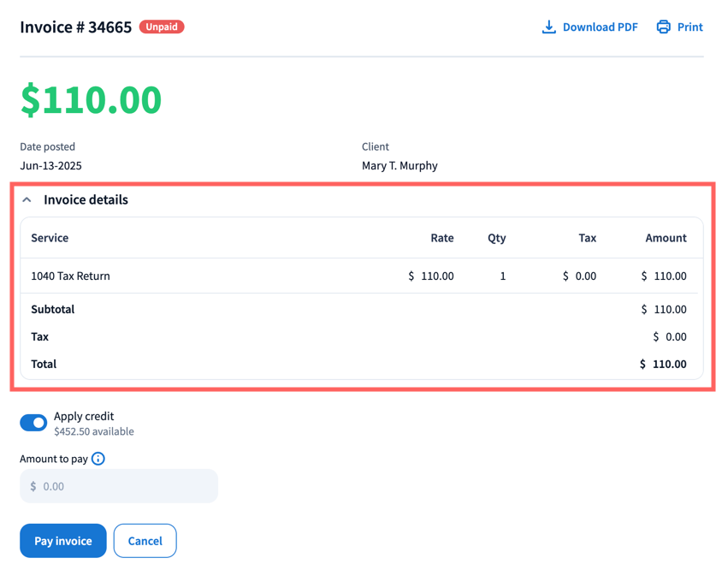This screenshot has width=728, height=570.
Task: Click the Jun-13-2025 posted date
Action: (51, 166)
